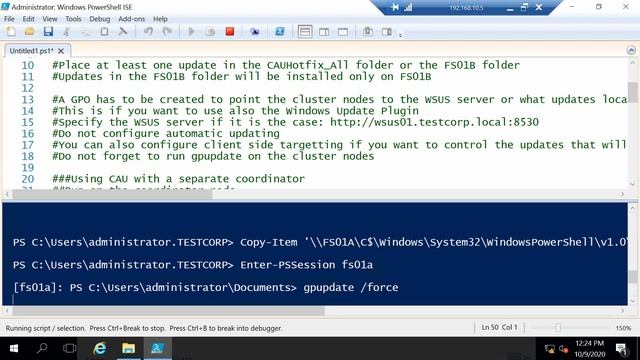Screen dimensions: 640x360
Task: Create a new script with the New icon
Action: [x=11, y=31]
